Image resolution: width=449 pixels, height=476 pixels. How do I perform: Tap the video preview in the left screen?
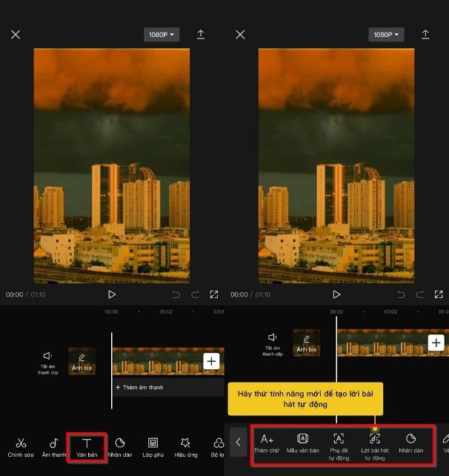pyautogui.click(x=112, y=166)
